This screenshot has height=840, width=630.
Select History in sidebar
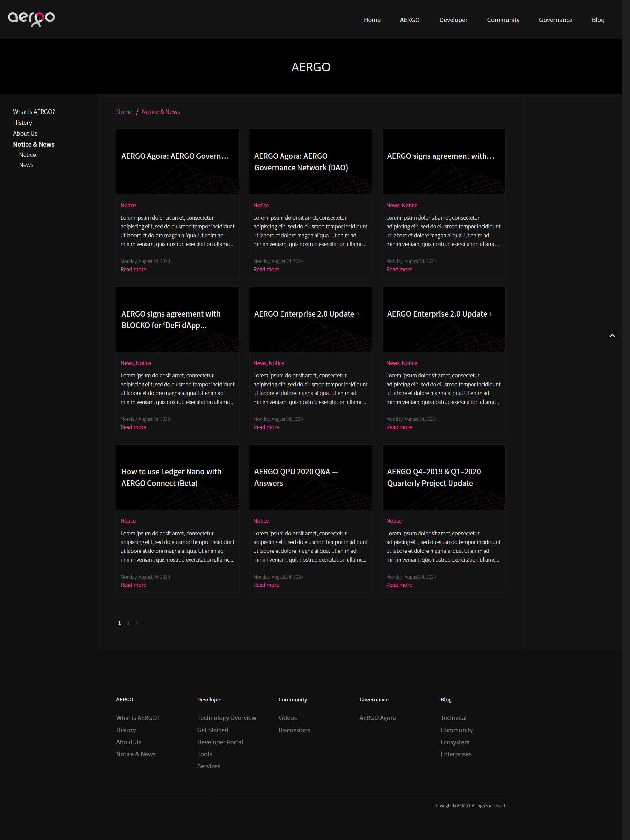(23, 123)
